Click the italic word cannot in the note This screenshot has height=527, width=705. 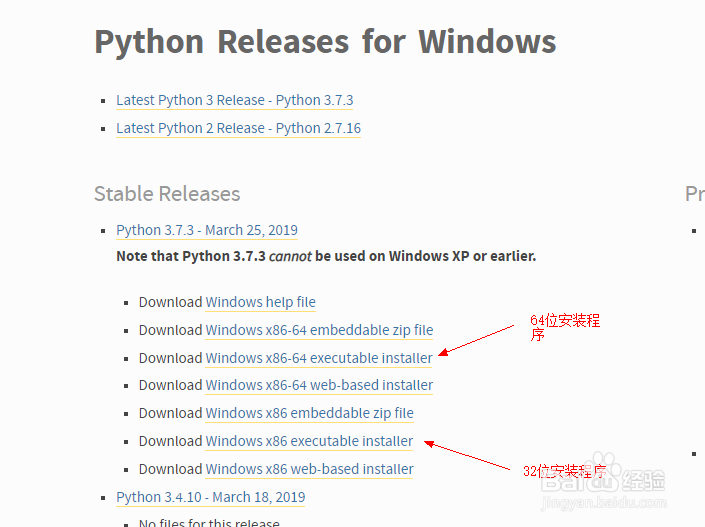[x=290, y=256]
